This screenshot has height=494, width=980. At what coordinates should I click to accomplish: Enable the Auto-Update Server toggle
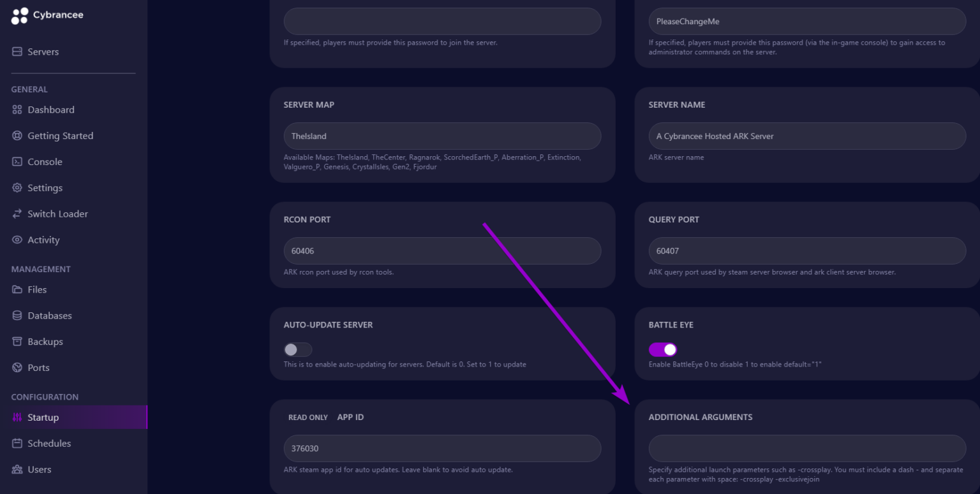(x=298, y=349)
